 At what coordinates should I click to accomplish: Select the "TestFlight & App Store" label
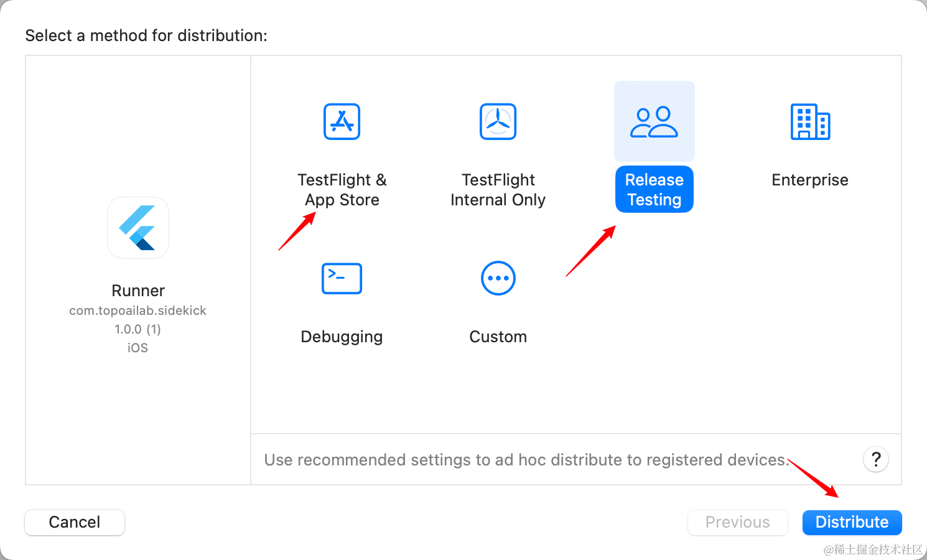pyautogui.click(x=342, y=190)
